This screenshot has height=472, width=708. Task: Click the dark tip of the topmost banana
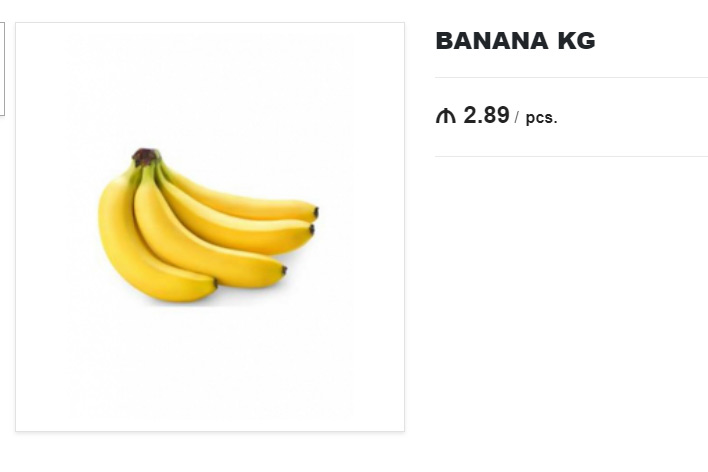pos(315,212)
